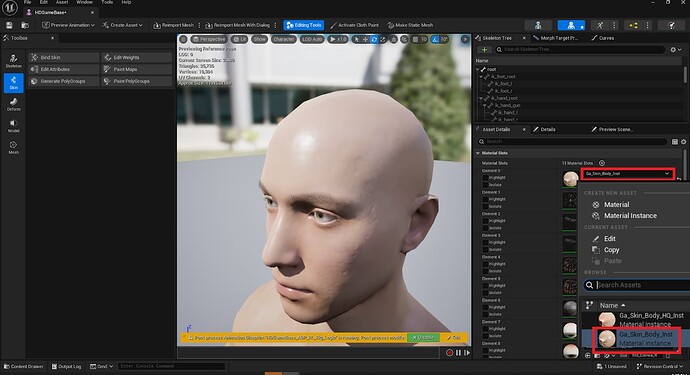Toggle the Highlight checkbox under Element 1
The width and height of the screenshot is (690, 375).
[x=485, y=199]
